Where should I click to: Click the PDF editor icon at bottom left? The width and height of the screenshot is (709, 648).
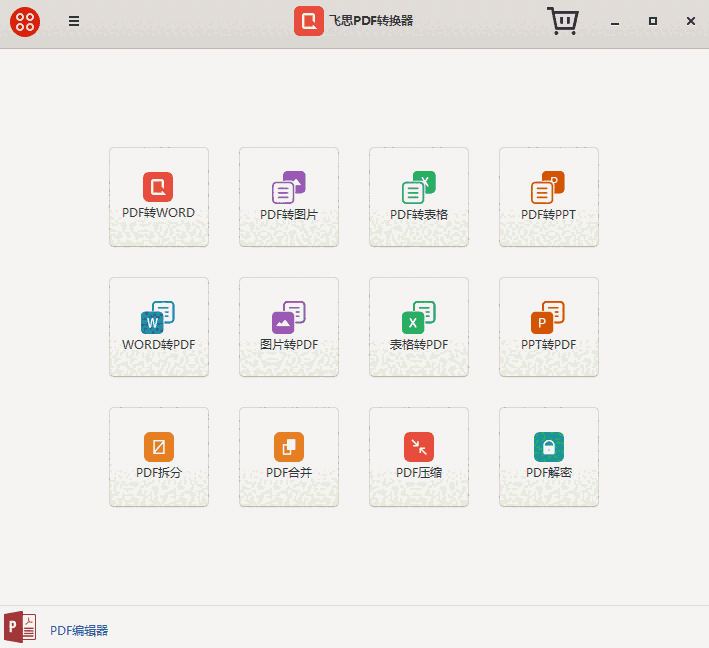pyautogui.click(x=20, y=627)
